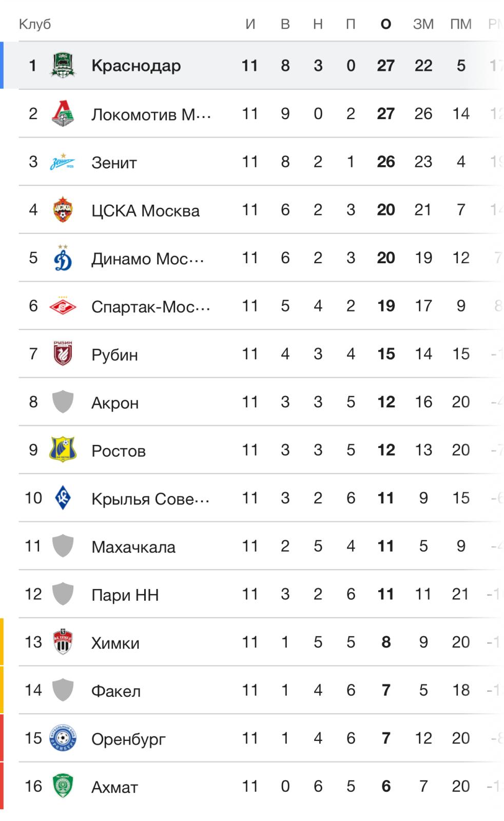504x821 pixels.
Task: Click the Krylia Sovetov logo
Action: (63, 498)
